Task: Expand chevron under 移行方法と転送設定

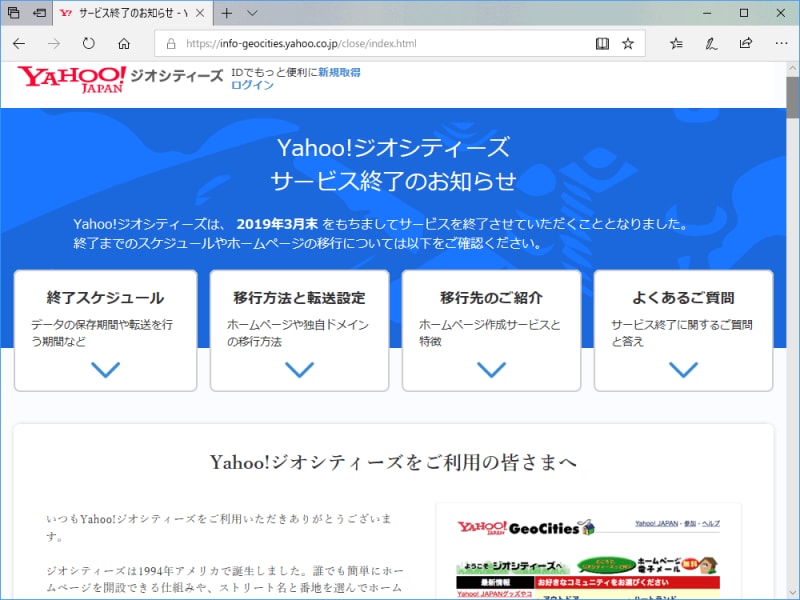Action: tap(299, 369)
